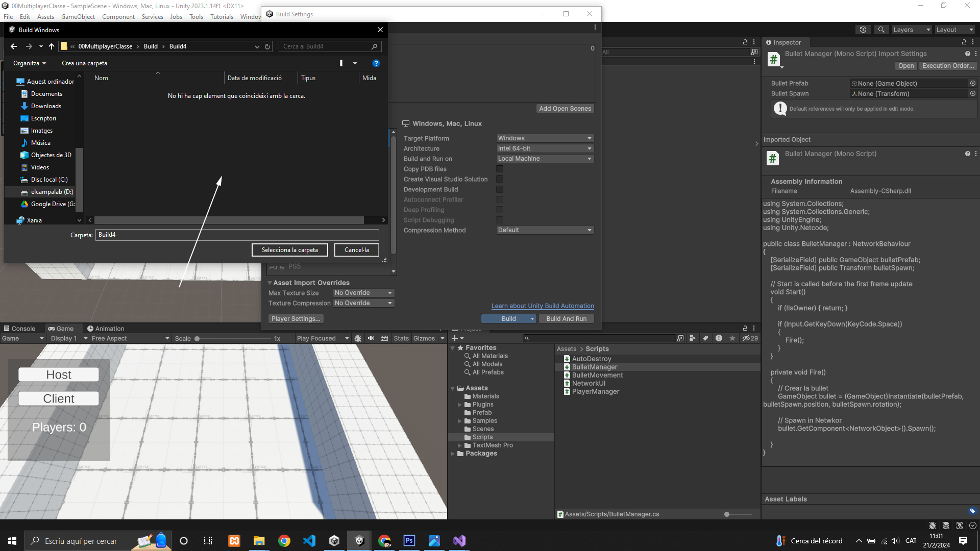Image resolution: width=980 pixels, height=551 pixels.
Task: Enable the Development Build checkbox
Action: tap(500, 189)
